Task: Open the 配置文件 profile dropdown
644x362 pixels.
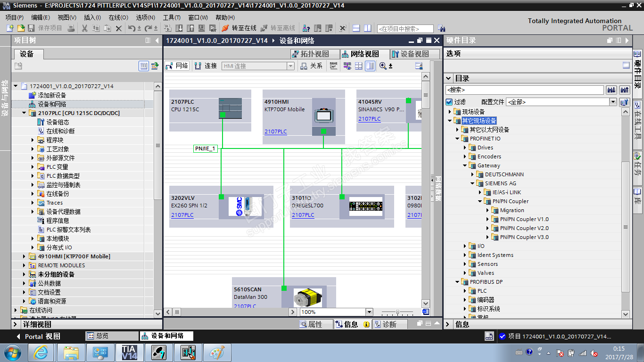Action: pyautogui.click(x=613, y=102)
